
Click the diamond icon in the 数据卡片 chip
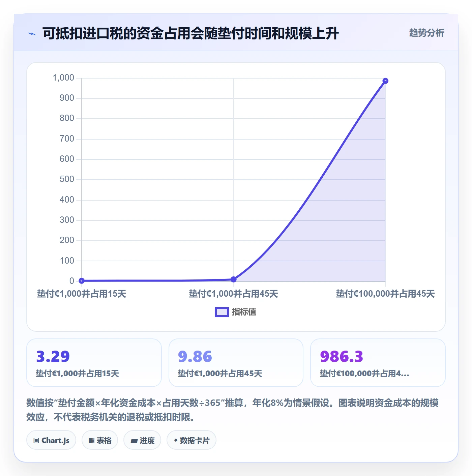(x=176, y=440)
